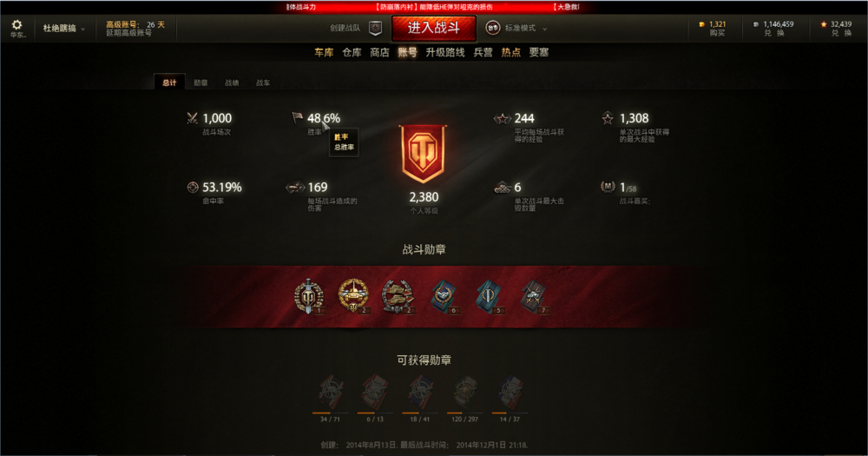
Task: Click the teal ribbon badge with count 5
Action: point(489,296)
